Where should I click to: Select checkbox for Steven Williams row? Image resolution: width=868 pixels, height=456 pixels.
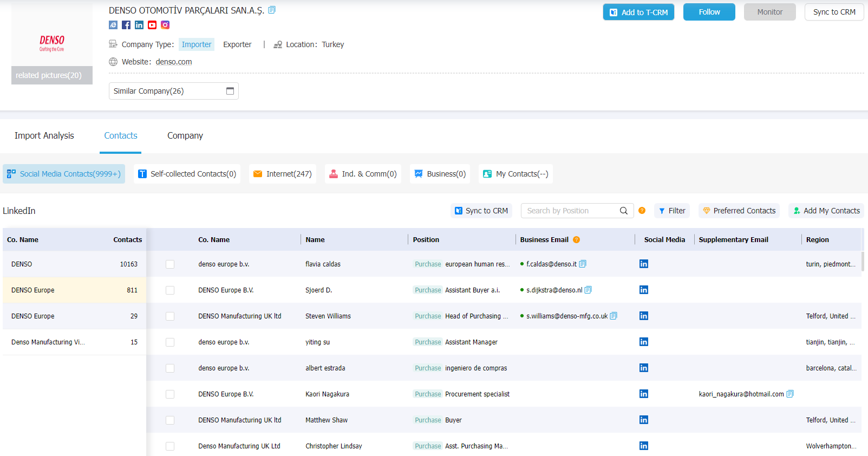click(170, 316)
